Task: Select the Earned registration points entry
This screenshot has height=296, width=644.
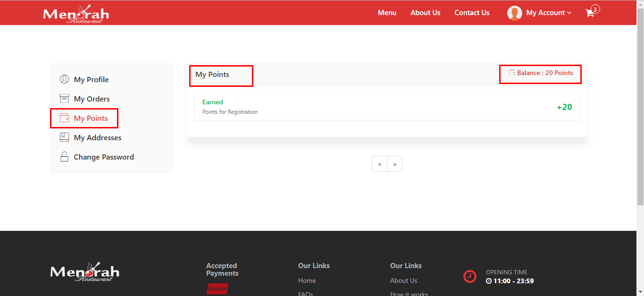Action: [x=387, y=107]
